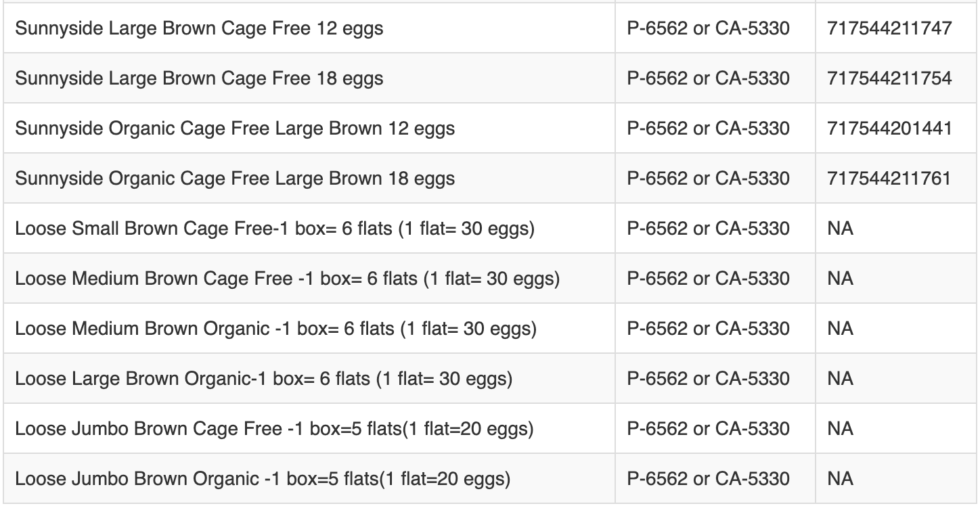Select Sunnyside Organic Cage Free Large Brown 18 eggs
Screen dimensions: 980x506
[235, 179]
